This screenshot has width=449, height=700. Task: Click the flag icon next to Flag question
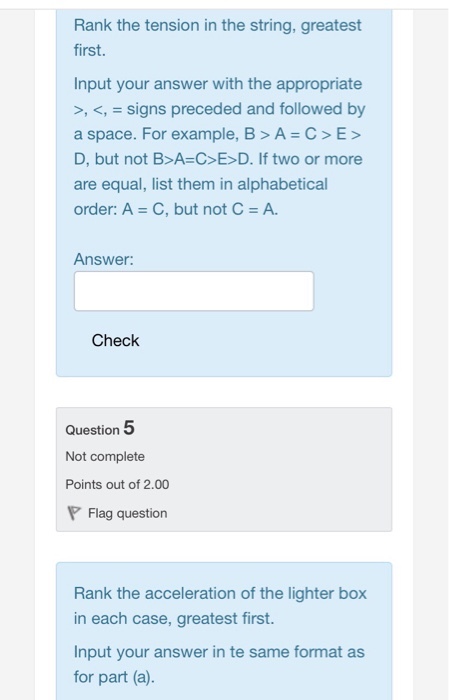(x=74, y=513)
